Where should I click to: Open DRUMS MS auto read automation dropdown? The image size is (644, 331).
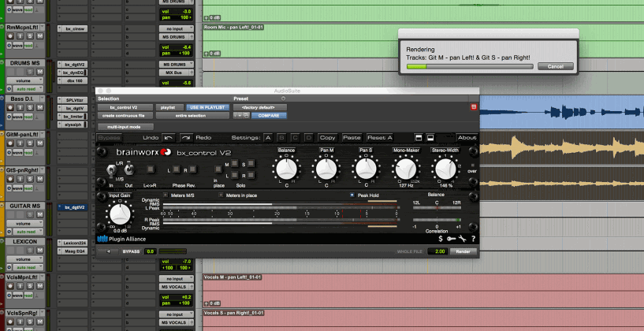pos(28,89)
